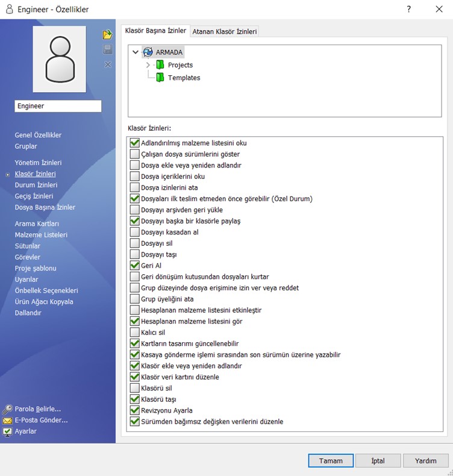The height and width of the screenshot is (476, 453).
Task: Expand the Projects folder node
Action: pyautogui.click(x=148, y=65)
